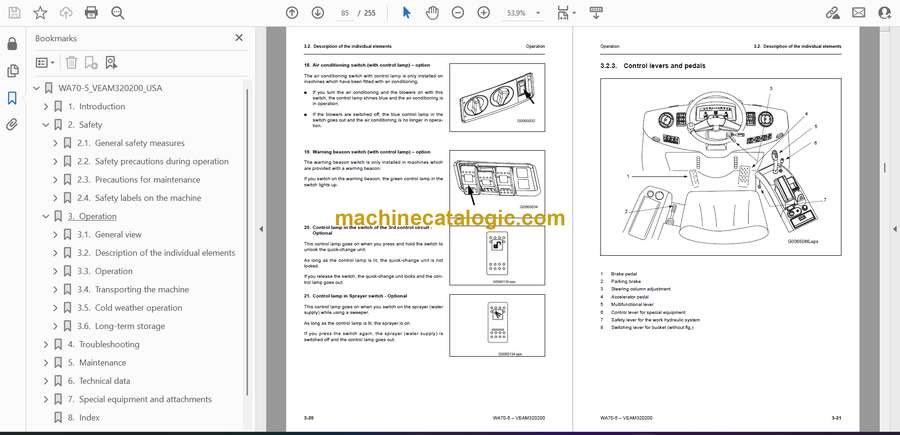Click the page number field showing 85
The width and height of the screenshot is (900, 435).
(344, 13)
